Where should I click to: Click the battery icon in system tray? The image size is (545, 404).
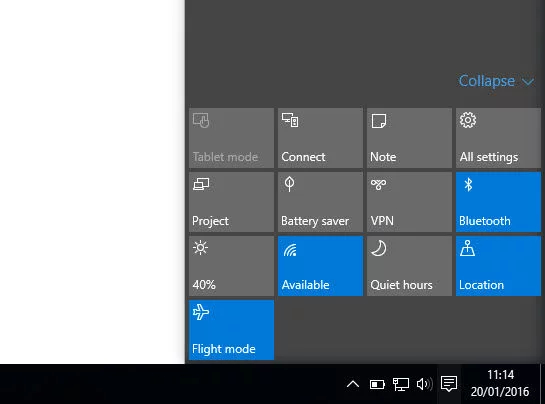pos(377,384)
